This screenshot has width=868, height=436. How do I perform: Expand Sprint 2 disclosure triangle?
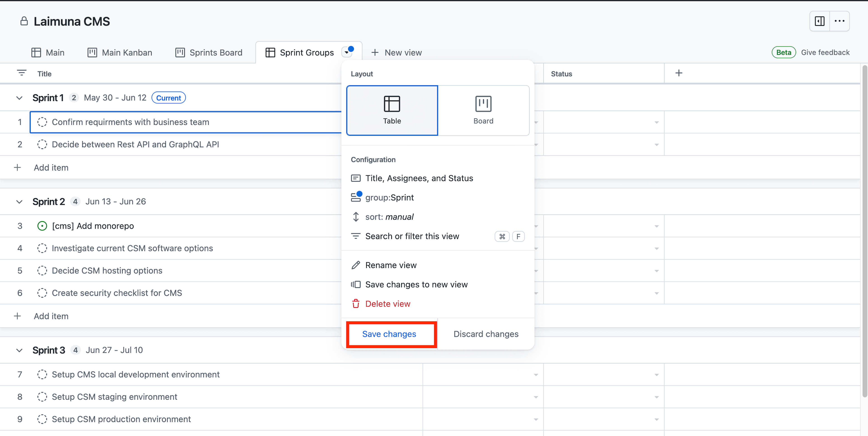click(x=19, y=201)
